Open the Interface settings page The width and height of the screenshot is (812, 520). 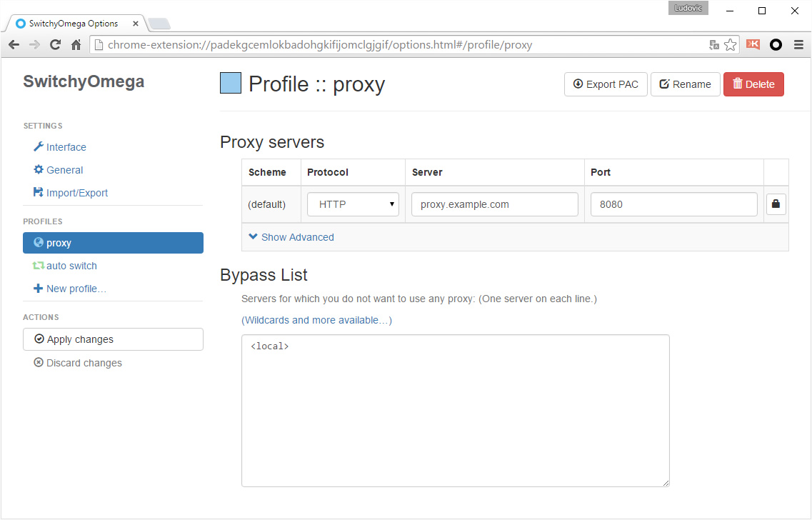point(60,147)
